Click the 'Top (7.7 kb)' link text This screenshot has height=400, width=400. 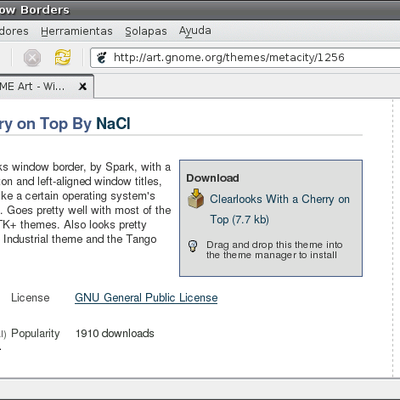[239, 220]
